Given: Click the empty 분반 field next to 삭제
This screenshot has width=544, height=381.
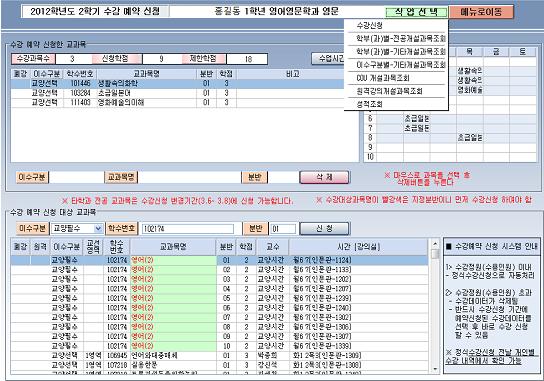Looking at the screenshot, I should pos(283,177).
